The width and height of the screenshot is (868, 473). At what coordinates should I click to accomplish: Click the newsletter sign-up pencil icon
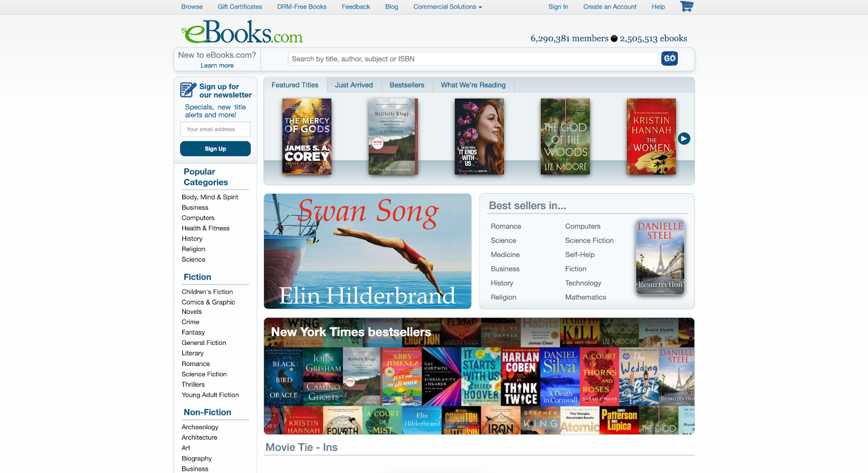pos(188,90)
